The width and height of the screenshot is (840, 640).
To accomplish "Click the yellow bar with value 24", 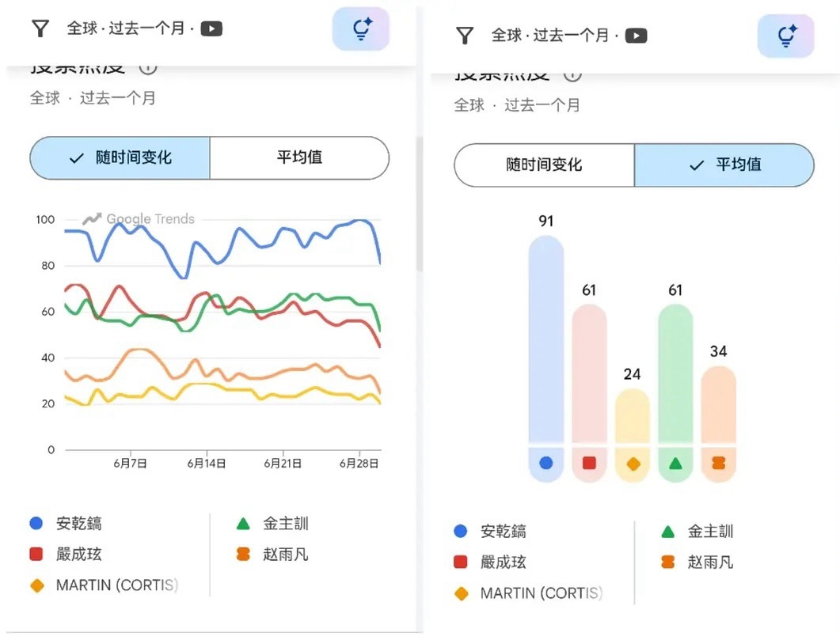I will pyautogui.click(x=633, y=416).
